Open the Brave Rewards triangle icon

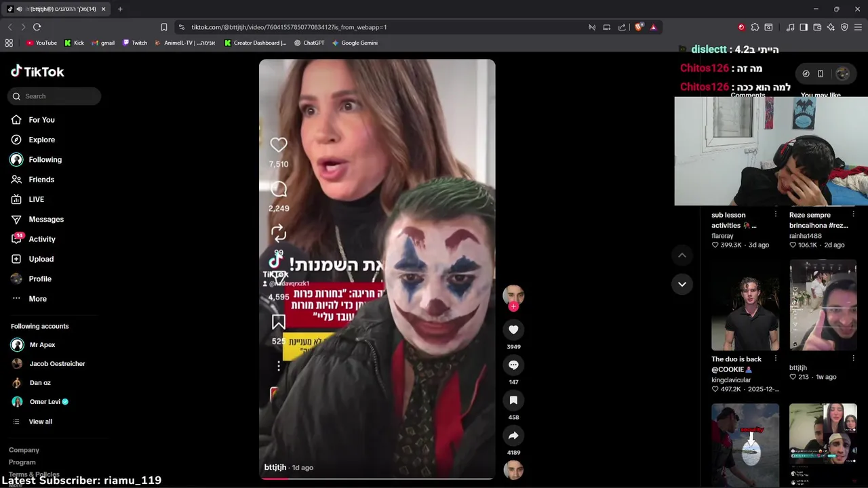653,27
